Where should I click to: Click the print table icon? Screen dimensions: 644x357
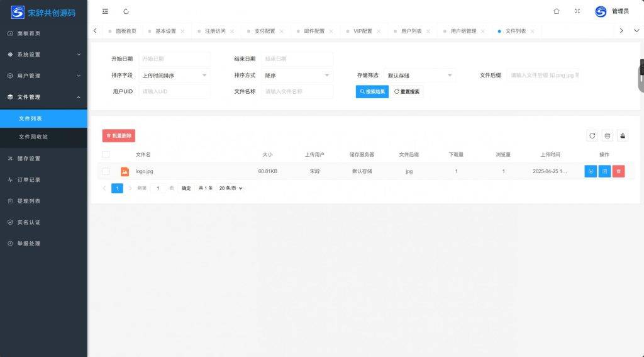coord(607,136)
